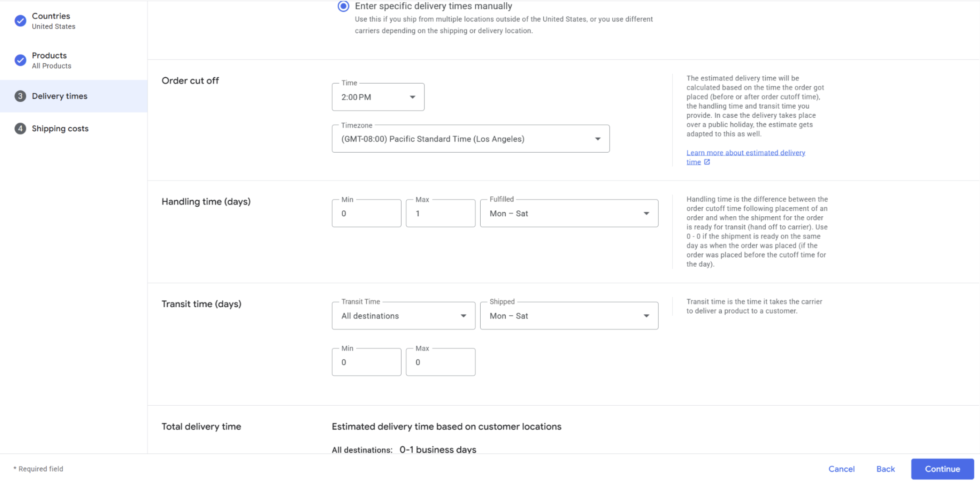
Task: Click the step 3 Delivery times number icon
Action: point(20,96)
